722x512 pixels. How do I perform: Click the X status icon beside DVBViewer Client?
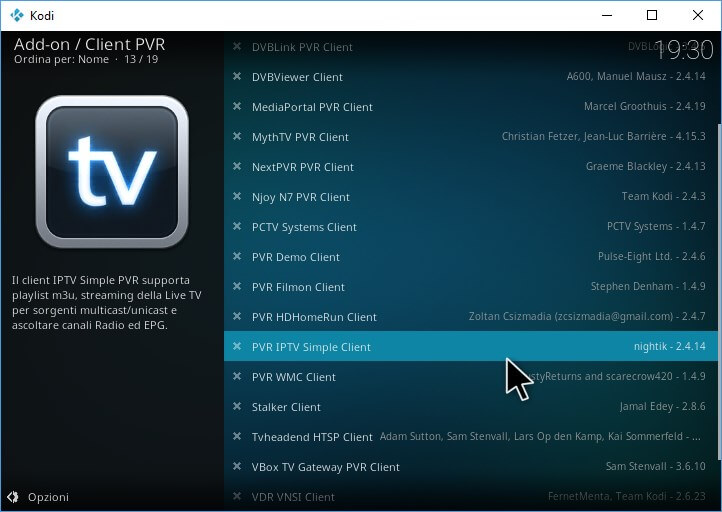tap(237, 76)
